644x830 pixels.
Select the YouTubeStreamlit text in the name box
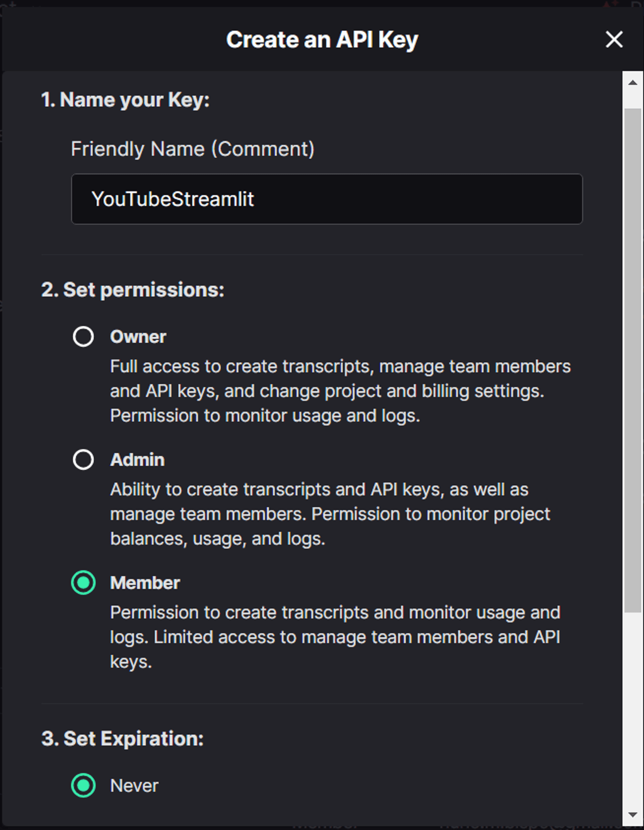pyautogui.click(x=174, y=199)
